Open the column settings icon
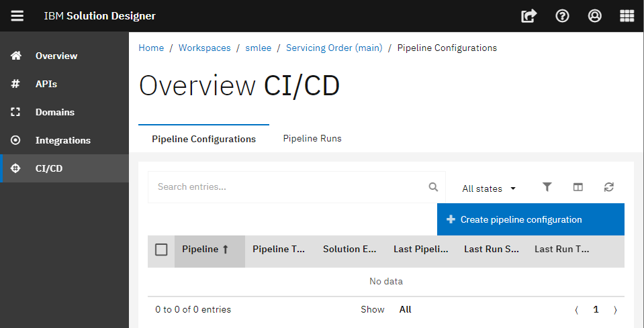This screenshot has width=644, height=328. 578,187
